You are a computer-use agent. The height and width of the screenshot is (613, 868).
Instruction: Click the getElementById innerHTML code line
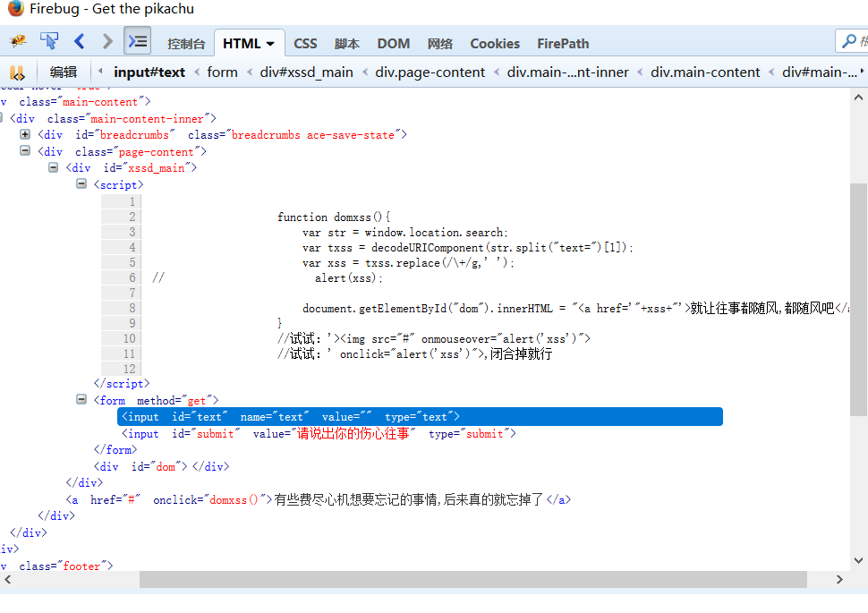tap(575, 309)
